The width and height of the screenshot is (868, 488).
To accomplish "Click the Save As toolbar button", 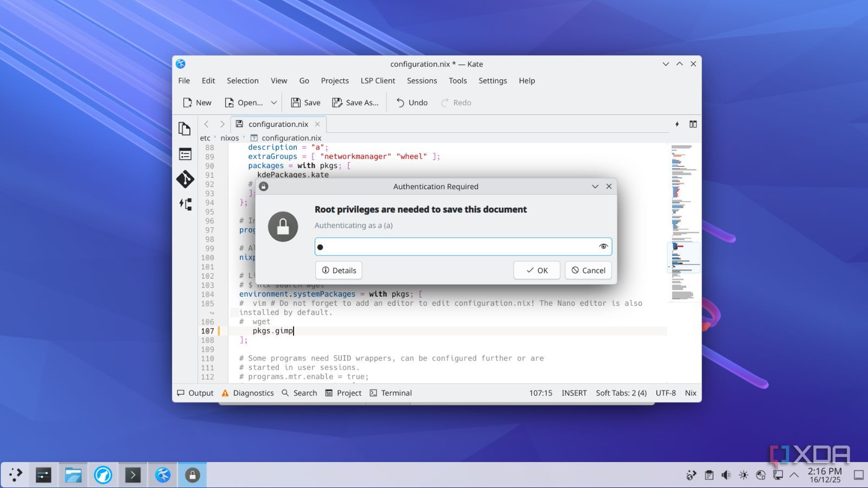I will point(355,102).
